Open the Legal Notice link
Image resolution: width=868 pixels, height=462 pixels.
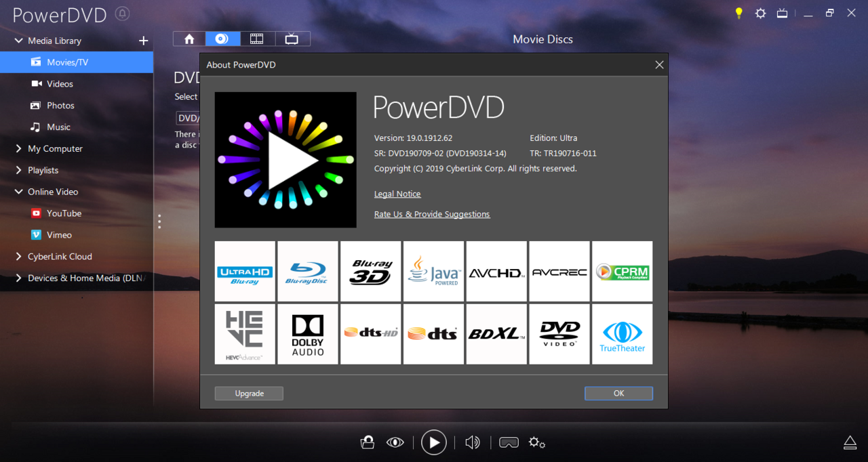[397, 194]
